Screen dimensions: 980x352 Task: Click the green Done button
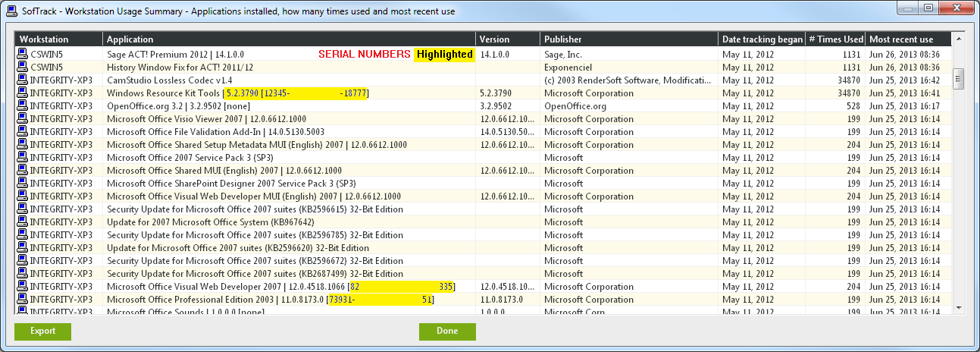[447, 332]
